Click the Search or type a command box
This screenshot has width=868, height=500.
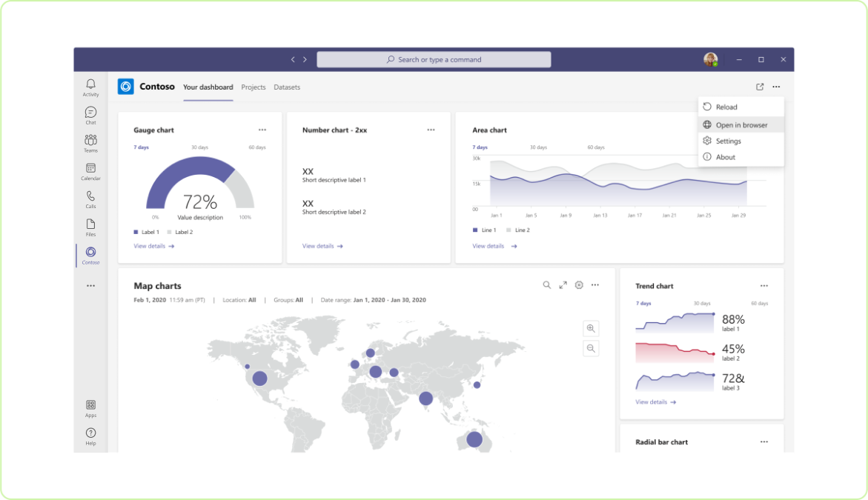click(x=434, y=60)
